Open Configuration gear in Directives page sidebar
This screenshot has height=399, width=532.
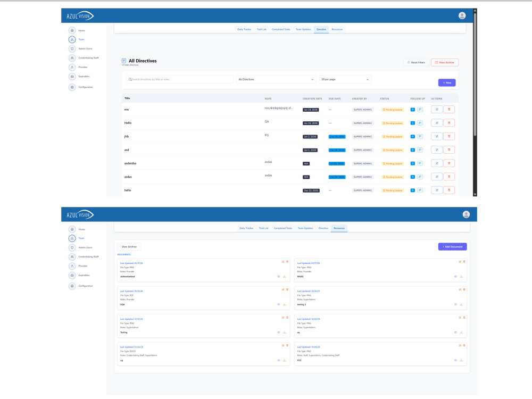tap(72, 87)
